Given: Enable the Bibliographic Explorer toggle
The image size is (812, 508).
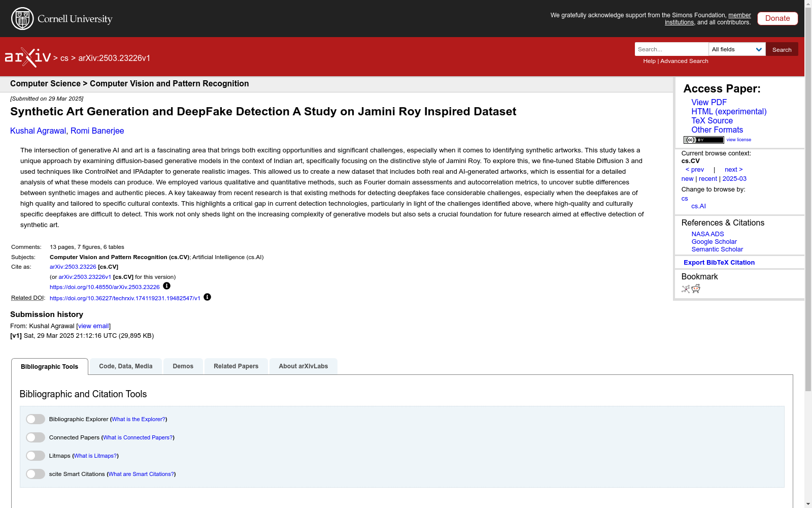Looking at the screenshot, I should click(36, 419).
